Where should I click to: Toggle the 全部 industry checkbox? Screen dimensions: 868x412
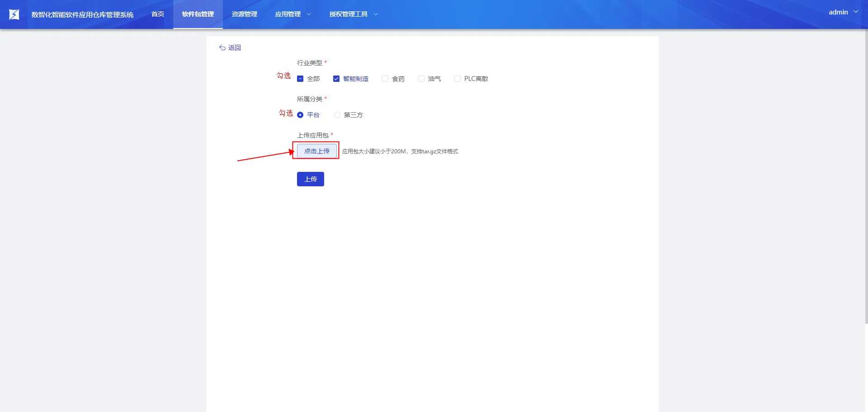300,79
